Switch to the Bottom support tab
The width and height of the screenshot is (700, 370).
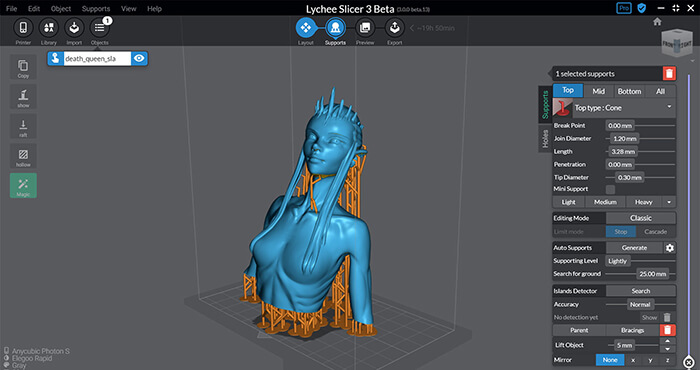(x=629, y=91)
